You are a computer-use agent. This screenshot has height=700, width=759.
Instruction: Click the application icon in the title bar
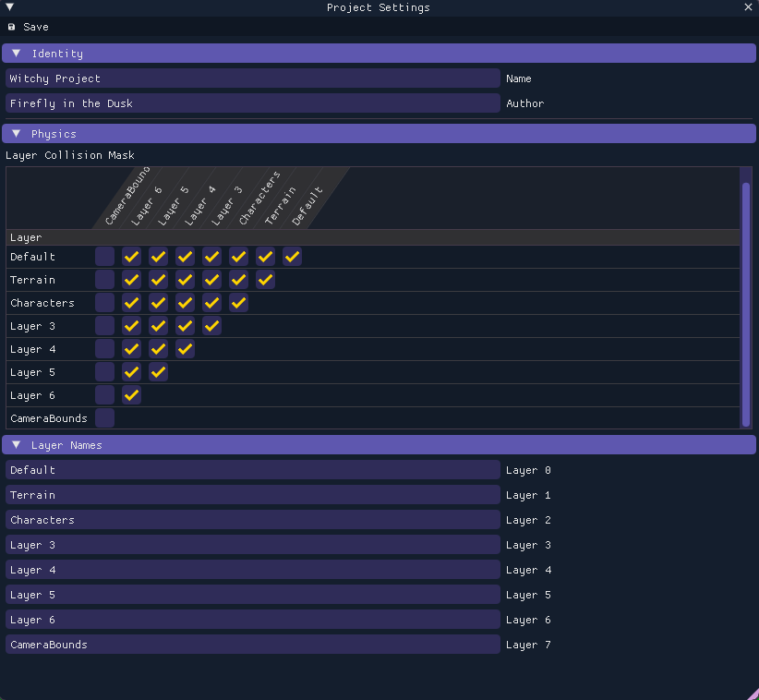pos(9,7)
